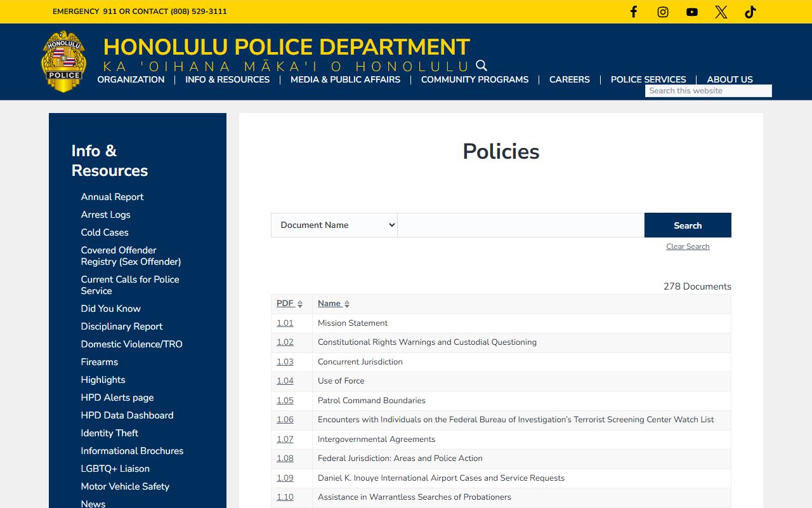Open the Organization menu
Image resolution: width=812 pixels, height=508 pixels.
pos(131,79)
